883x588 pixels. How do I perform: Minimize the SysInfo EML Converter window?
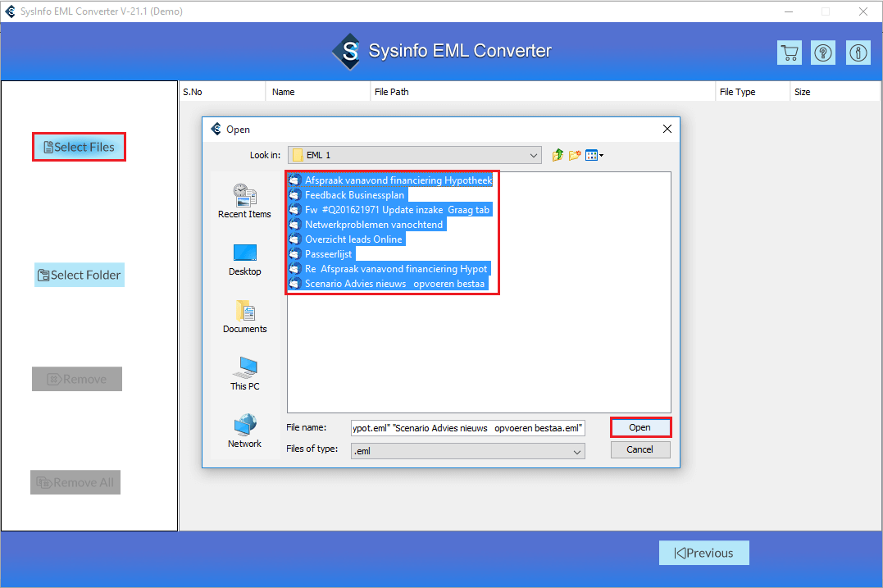789,11
